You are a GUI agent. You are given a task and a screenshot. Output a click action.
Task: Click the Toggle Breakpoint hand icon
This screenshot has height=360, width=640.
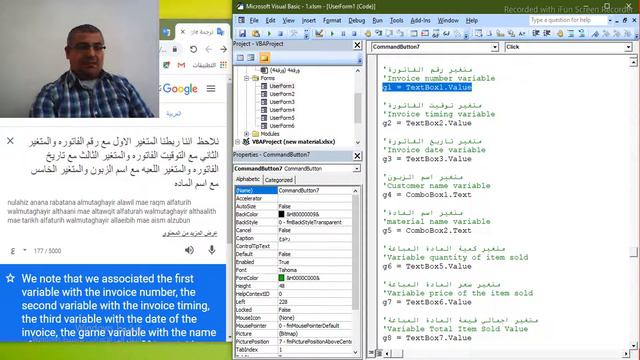368,33
